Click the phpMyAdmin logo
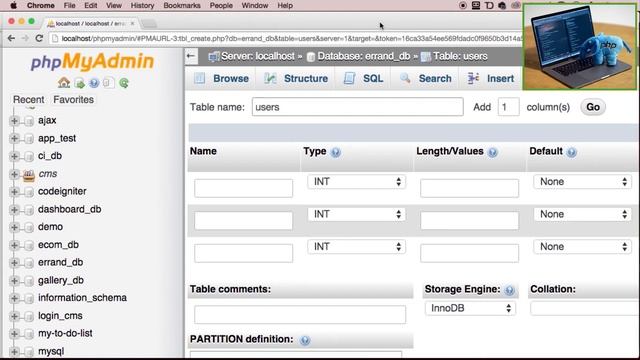The width and height of the screenshot is (640, 360). [x=92, y=62]
